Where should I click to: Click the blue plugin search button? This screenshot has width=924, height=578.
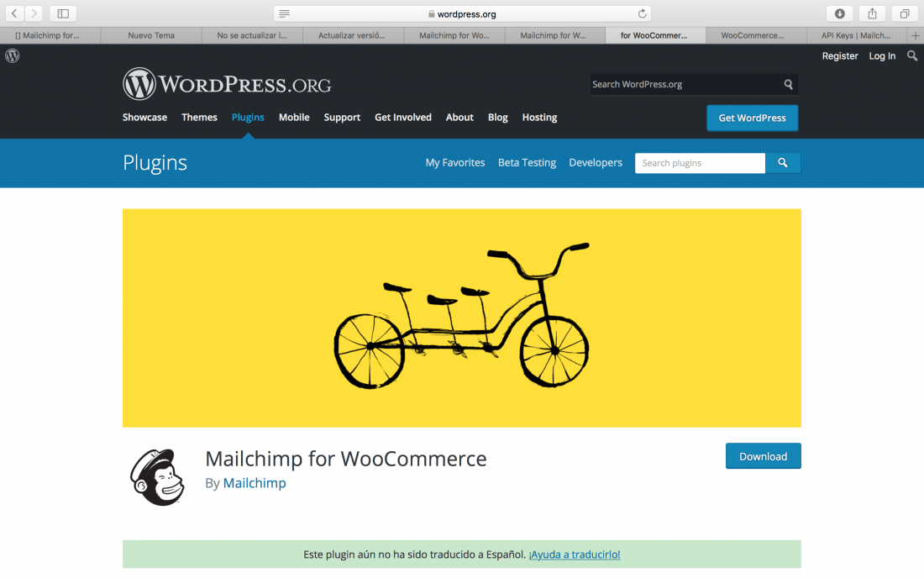pos(783,163)
